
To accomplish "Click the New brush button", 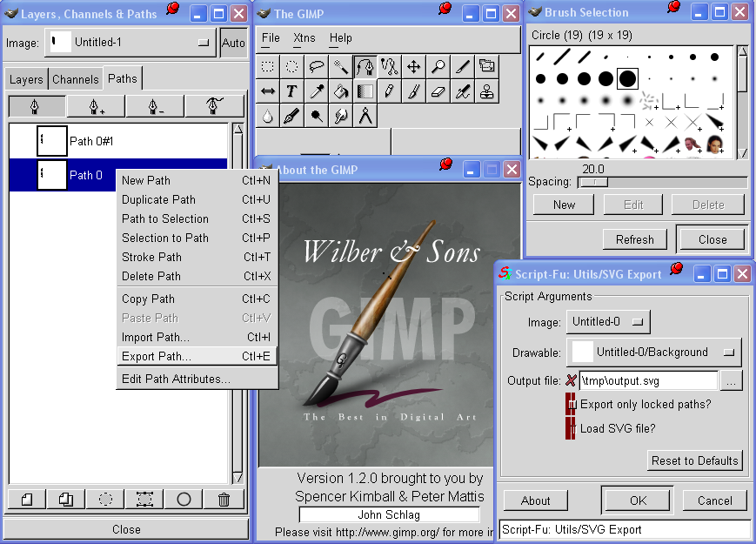I will point(564,205).
